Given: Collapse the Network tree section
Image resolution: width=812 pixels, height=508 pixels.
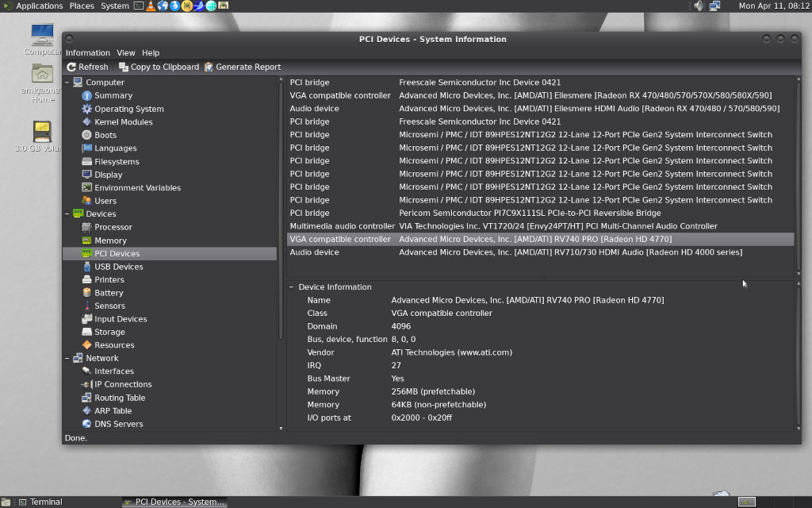Looking at the screenshot, I should coord(67,358).
